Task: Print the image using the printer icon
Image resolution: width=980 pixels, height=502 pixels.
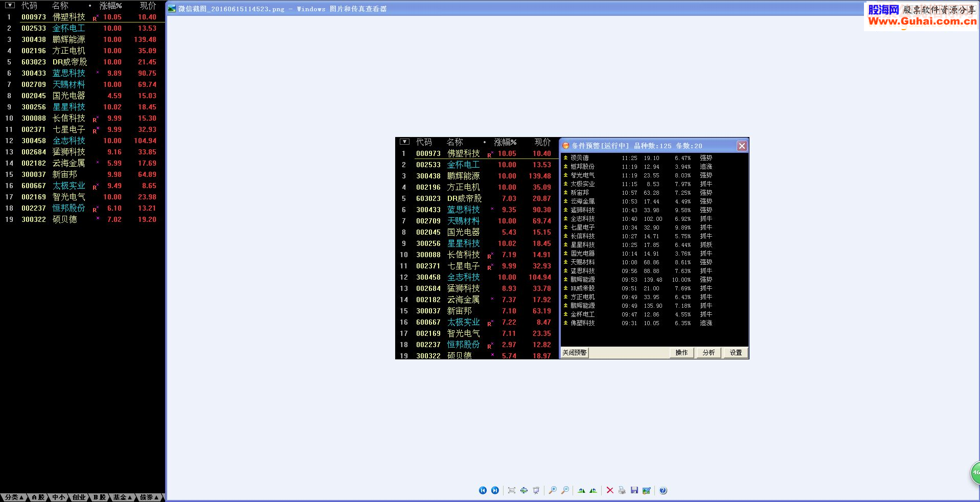Action: pos(622,490)
